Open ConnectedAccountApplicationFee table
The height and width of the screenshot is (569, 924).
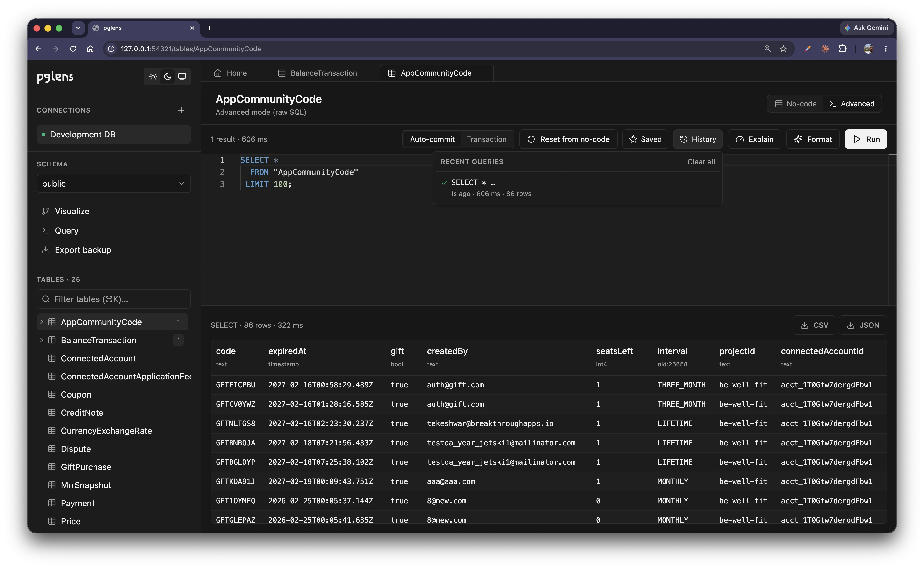pos(126,376)
